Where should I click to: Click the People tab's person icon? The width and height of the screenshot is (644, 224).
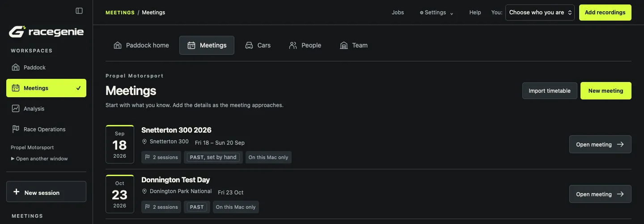[x=293, y=45]
